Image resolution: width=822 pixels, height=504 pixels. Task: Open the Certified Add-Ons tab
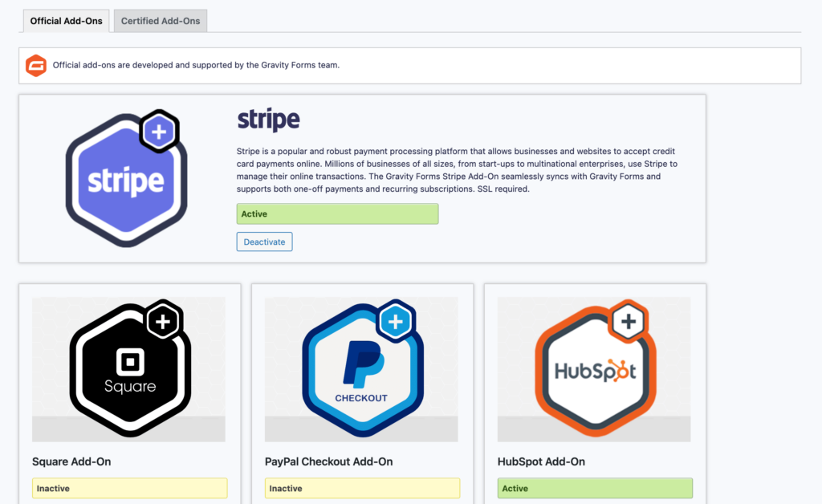click(x=161, y=21)
